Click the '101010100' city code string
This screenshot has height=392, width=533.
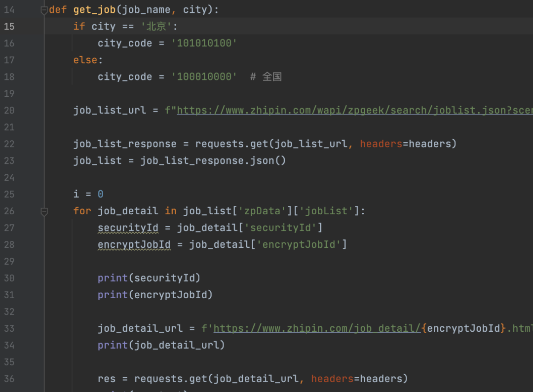(204, 43)
